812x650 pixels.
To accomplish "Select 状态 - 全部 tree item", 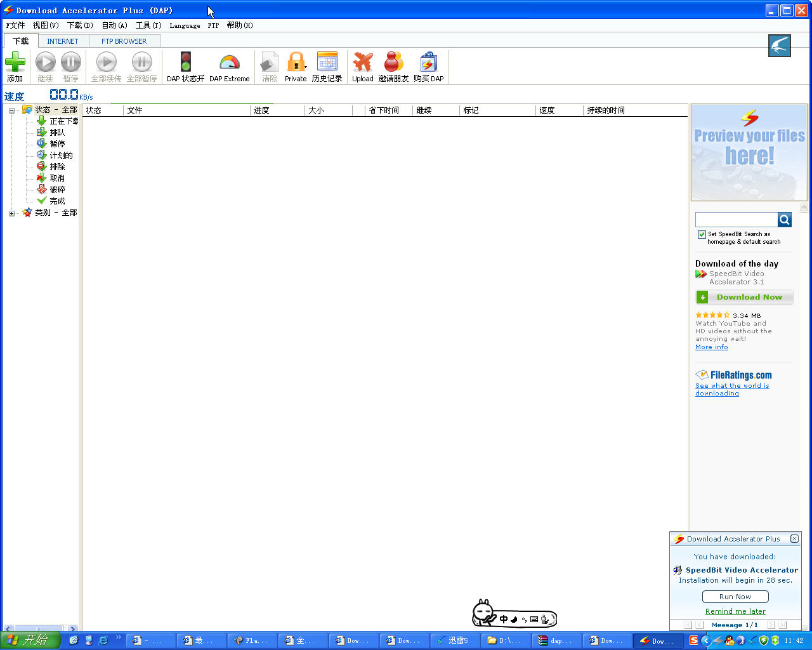I will click(56, 110).
